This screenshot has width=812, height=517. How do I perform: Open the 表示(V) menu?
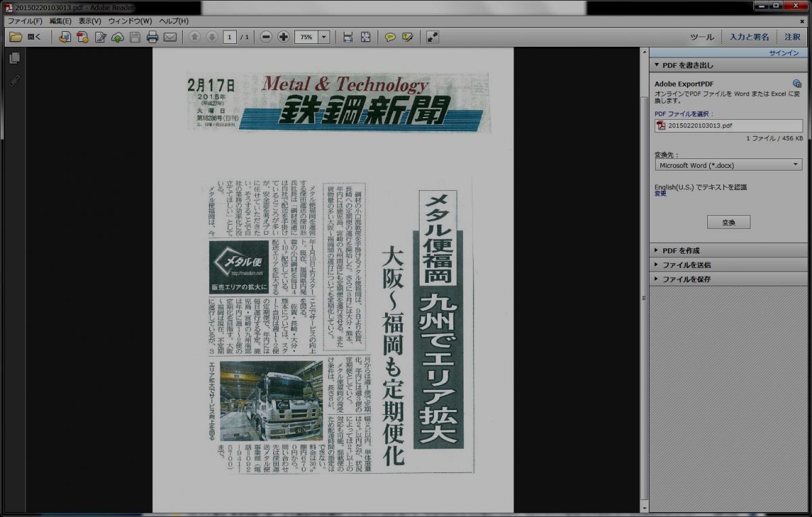tap(90, 21)
